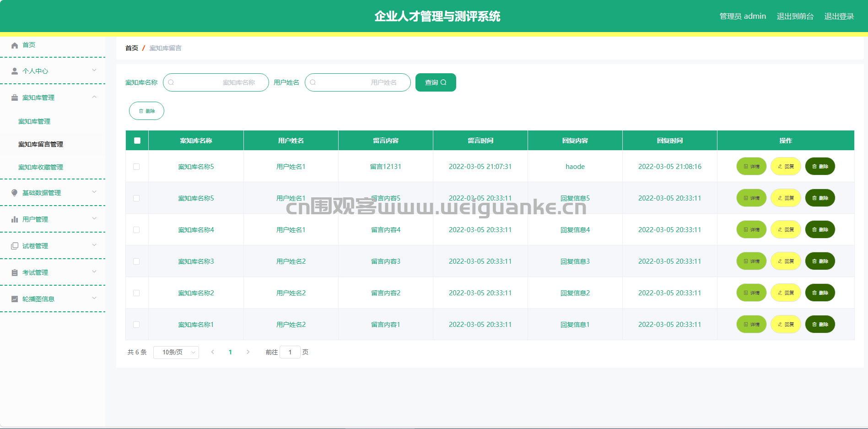Viewport: 868px width, 429px height.
Task: Delete the 留言内容4 row
Action: point(820,229)
